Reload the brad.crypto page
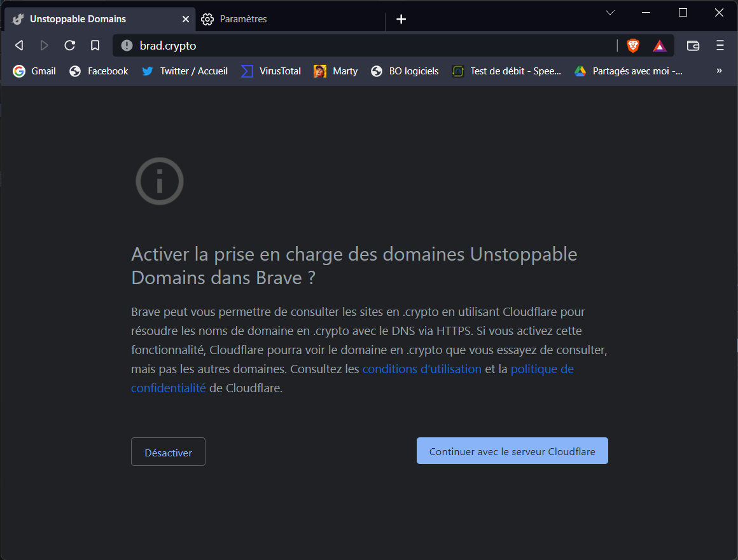738x560 pixels. click(x=69, y=46)
